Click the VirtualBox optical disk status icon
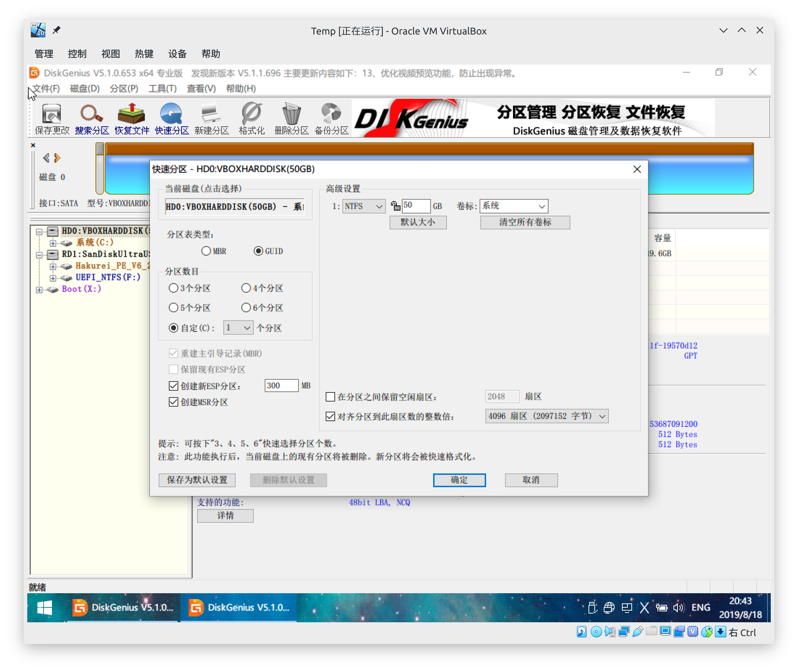798x672 pixels. click(596, 632)
